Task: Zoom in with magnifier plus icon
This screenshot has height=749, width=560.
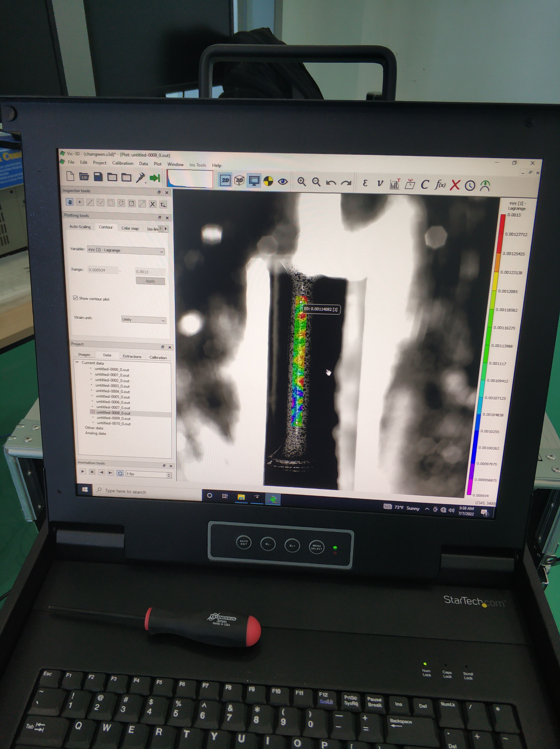Action: click(x=302, y=182)
